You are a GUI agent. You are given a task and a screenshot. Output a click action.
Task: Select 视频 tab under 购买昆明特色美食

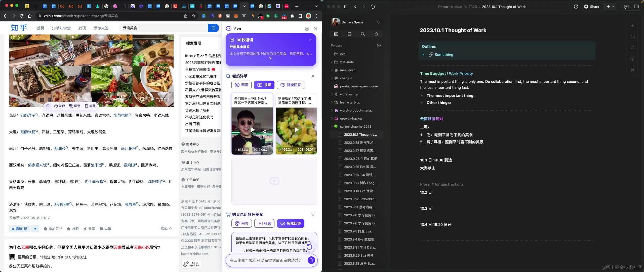[x=264, y=223]
